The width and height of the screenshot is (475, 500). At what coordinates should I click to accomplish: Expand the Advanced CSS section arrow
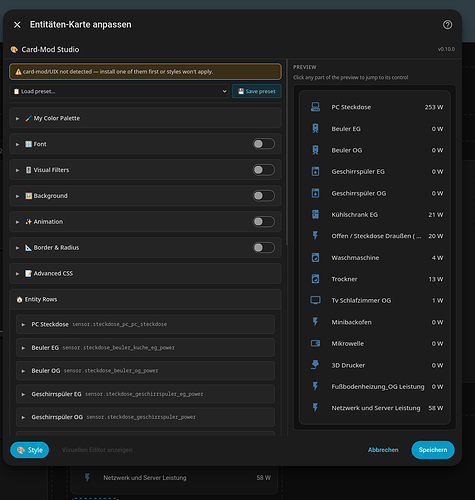click(17, 274)
